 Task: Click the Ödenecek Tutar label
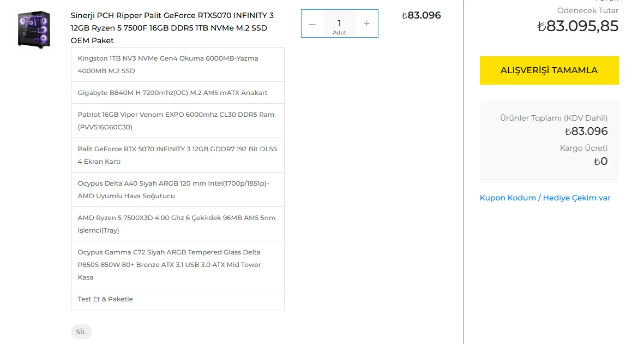pos(588,10)
